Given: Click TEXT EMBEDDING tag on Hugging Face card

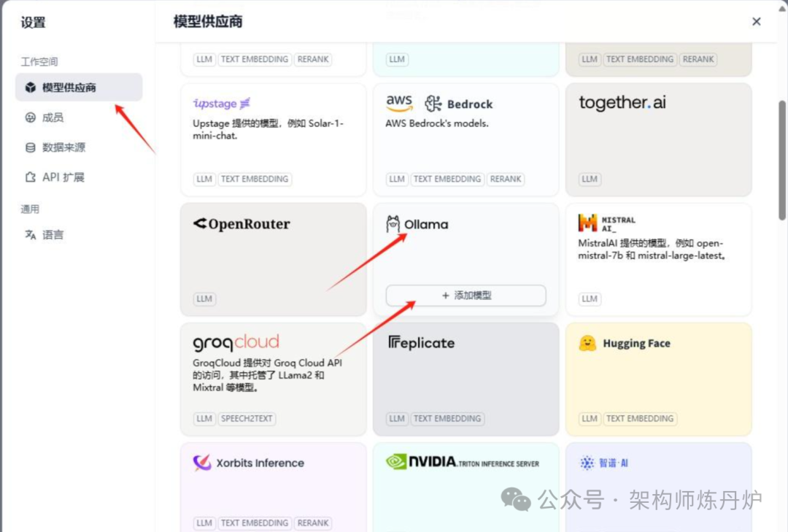Looking at the screenshot, I should pyautogui.click(x=640, y=418).
